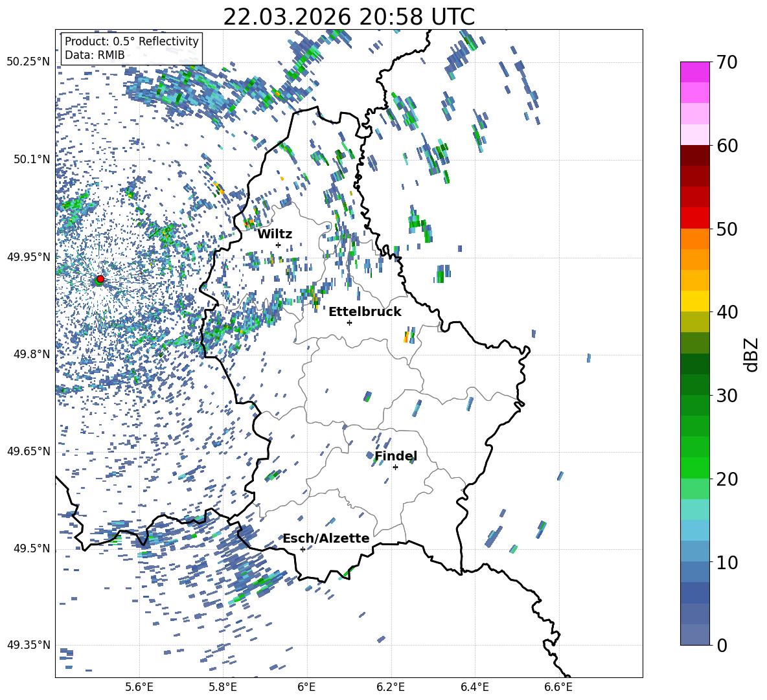This screenshot has width=767, height=700.
Task: Pick the yellow segment above 40 dBZ
Action: point(695,301)
